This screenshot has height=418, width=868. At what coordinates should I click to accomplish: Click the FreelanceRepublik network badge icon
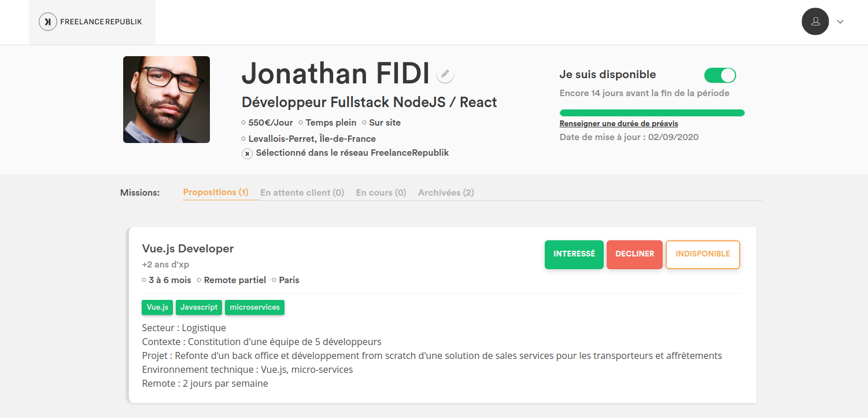click(x=247, y=153)
